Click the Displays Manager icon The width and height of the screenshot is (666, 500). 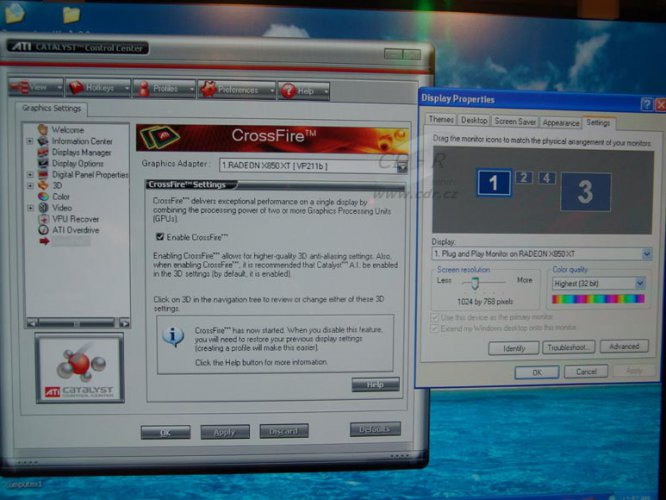coord(43,152)
